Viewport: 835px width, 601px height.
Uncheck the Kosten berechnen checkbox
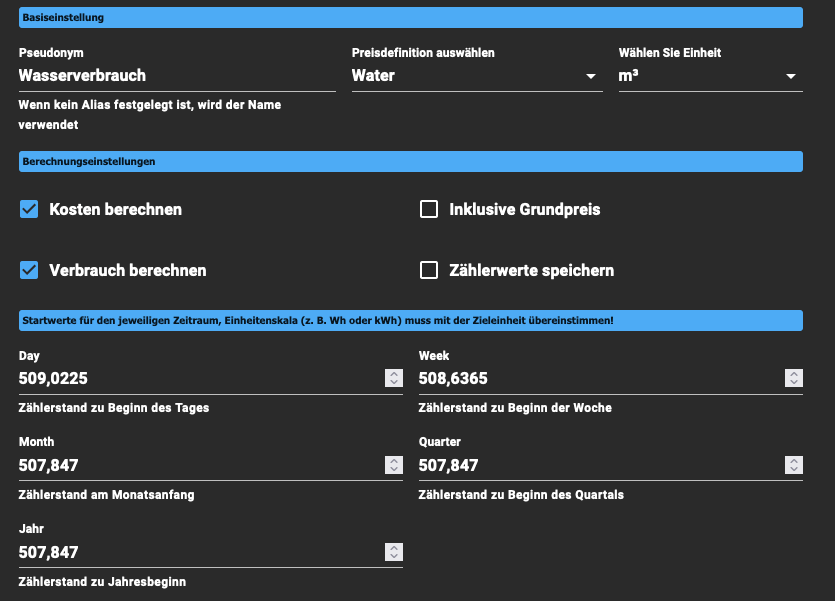[29, 209]
